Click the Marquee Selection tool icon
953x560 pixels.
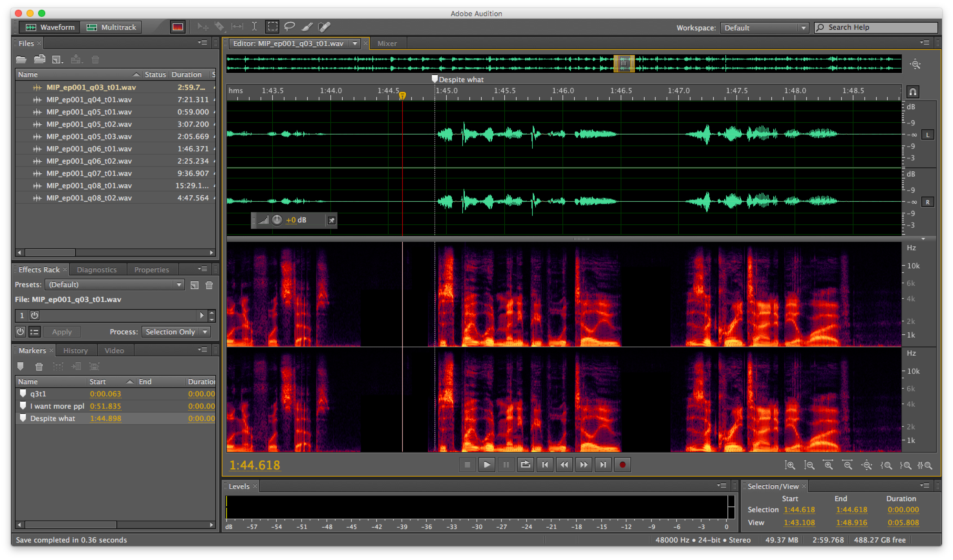(x=272, y=27)
